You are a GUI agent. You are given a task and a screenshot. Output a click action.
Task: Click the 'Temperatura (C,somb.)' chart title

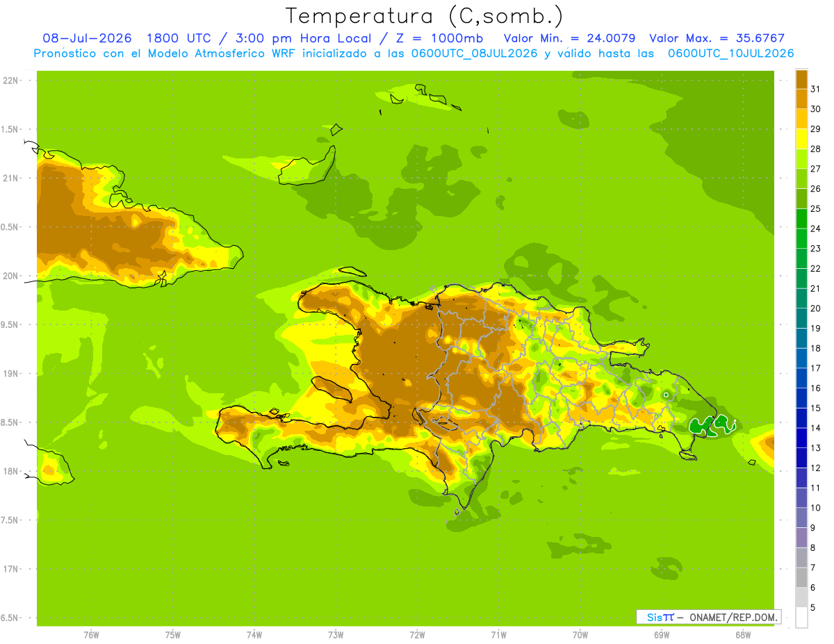pos(424,15)
